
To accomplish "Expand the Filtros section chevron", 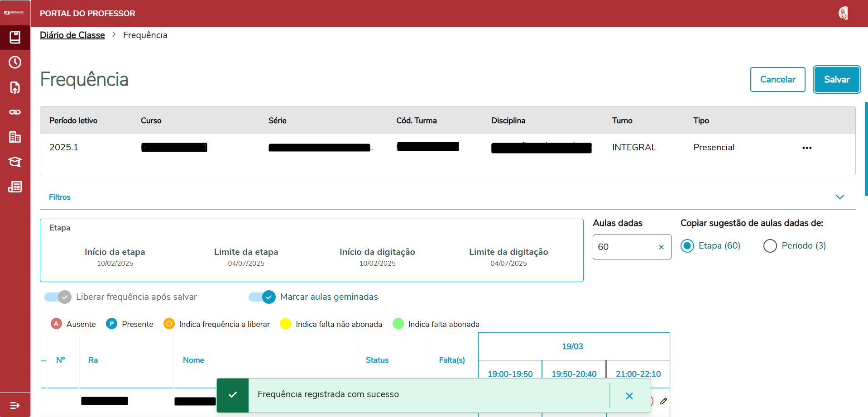I will [839, 197].
